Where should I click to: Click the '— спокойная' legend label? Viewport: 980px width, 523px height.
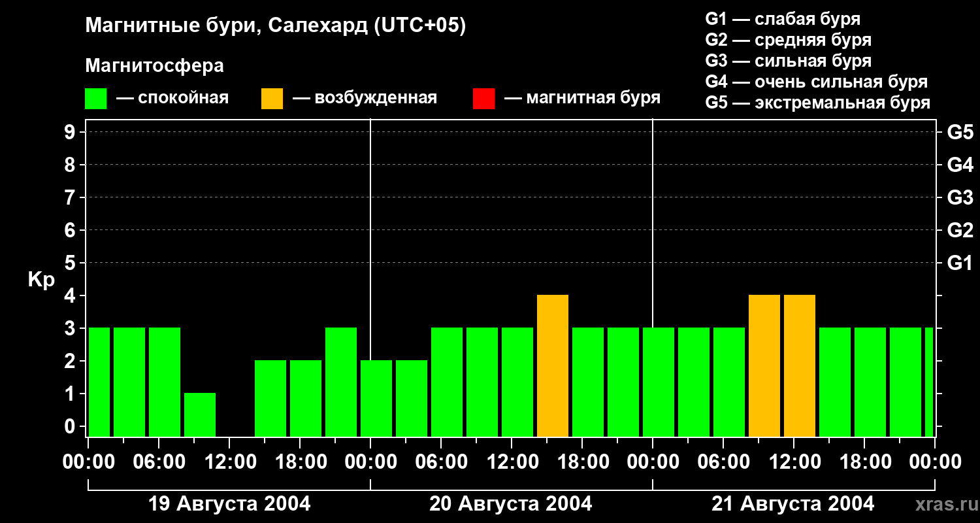tap(172, 98)
